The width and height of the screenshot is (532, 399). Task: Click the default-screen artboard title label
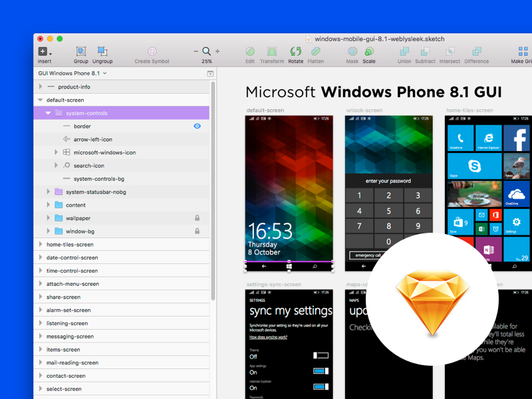[265, 110]
